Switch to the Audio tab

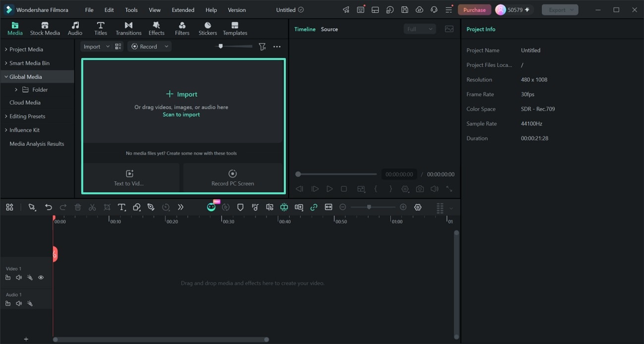coord(75,29)
